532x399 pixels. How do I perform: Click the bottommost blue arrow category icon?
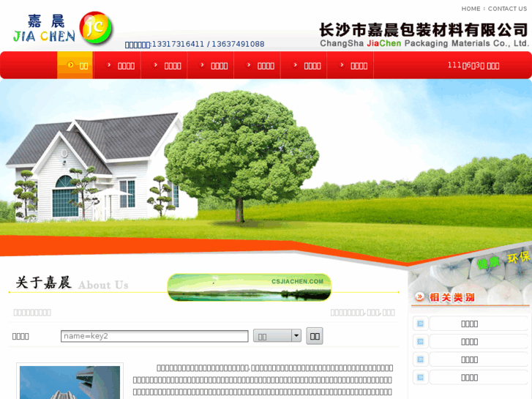pyautogui.click(x=420, y=377)
